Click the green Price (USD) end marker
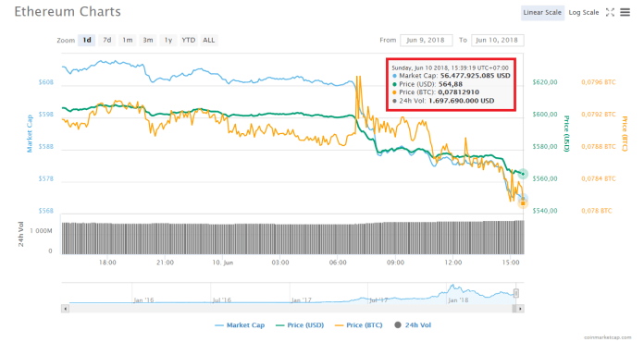644x342 pixels. 523,174
